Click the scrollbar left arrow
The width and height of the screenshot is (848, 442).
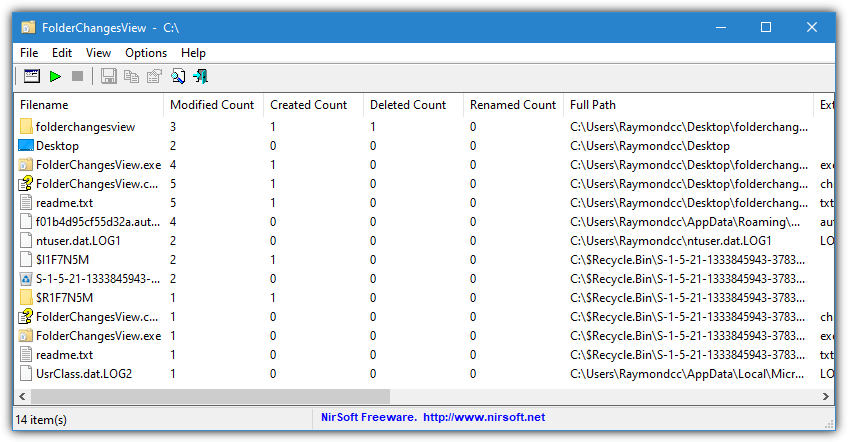pyautogui.click(x=22, y=397)
